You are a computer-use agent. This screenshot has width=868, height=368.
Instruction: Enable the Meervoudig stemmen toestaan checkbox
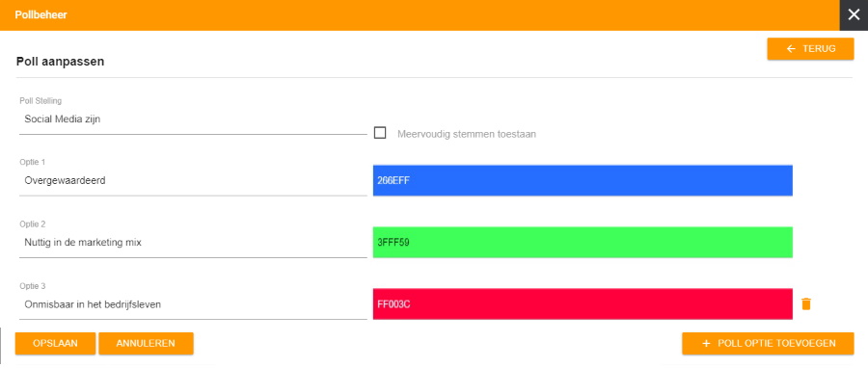point(380,133)
